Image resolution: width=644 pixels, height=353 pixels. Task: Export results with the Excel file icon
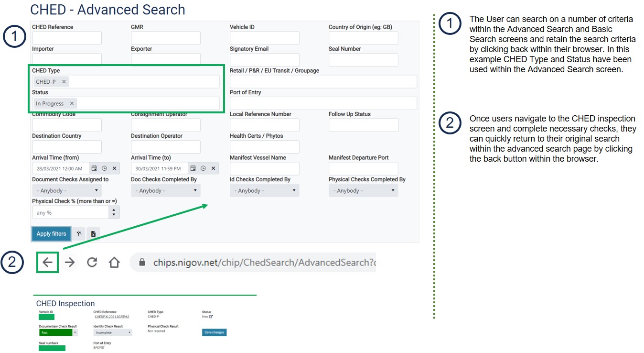[93, 234]
